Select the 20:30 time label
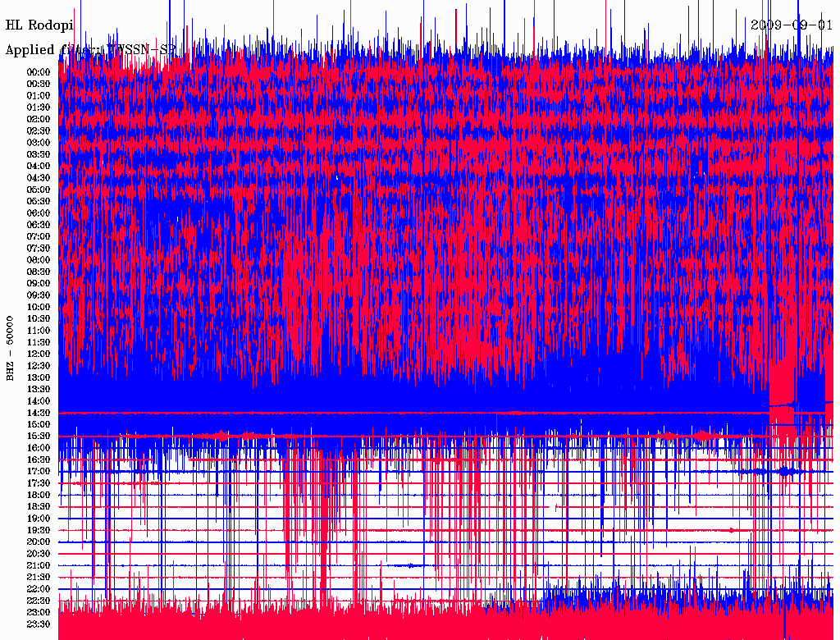 point(39,554)
